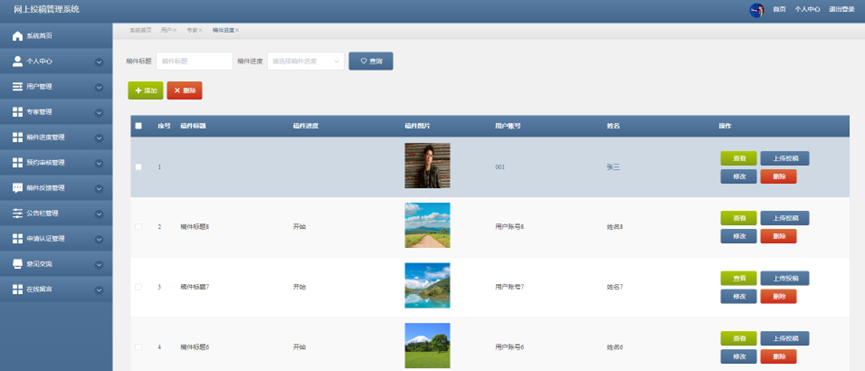
Task: Click 查看 for row 稿件标题6
Action: tap(739, 338)
